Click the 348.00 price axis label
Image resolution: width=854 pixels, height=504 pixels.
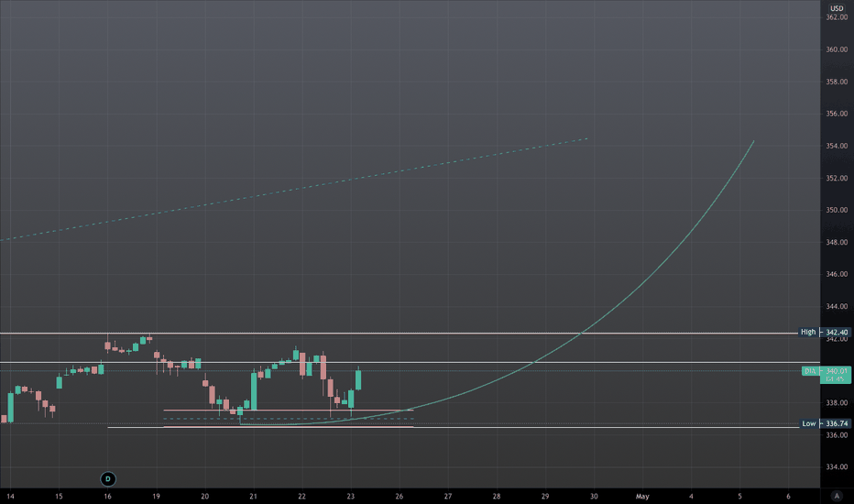pyautogui.click(x=837, y=242)
